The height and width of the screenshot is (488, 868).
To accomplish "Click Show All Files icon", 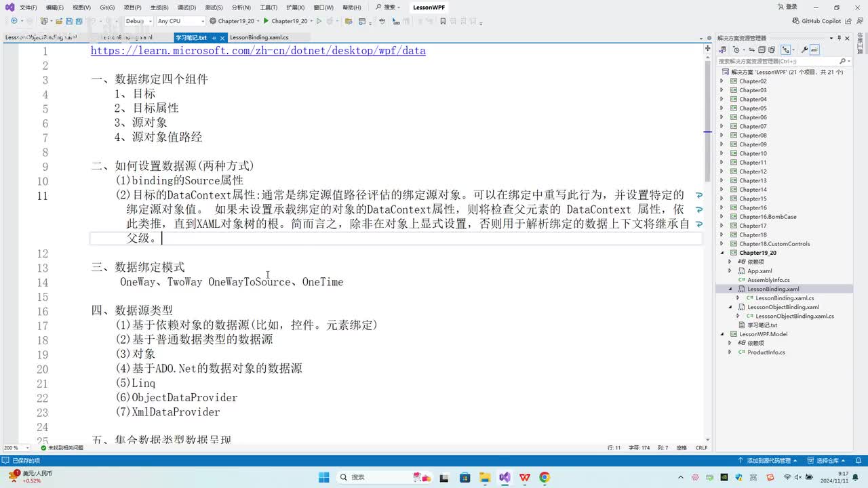I will click(772, 49).
